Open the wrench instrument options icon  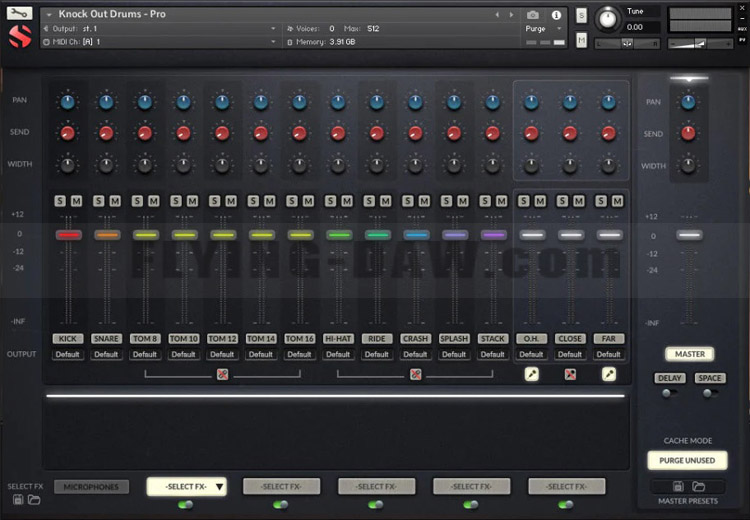pyautogui.click(x=20, y=13)
